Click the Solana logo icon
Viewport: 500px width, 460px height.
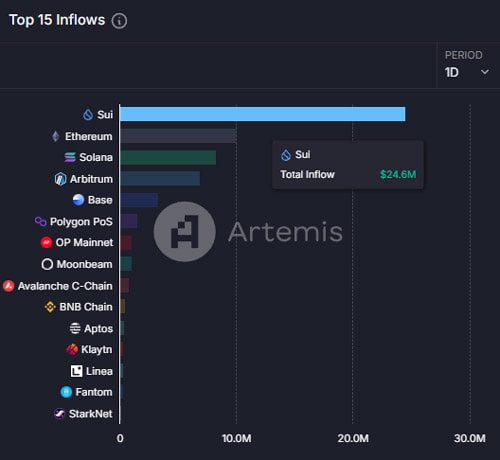[70, 157]
